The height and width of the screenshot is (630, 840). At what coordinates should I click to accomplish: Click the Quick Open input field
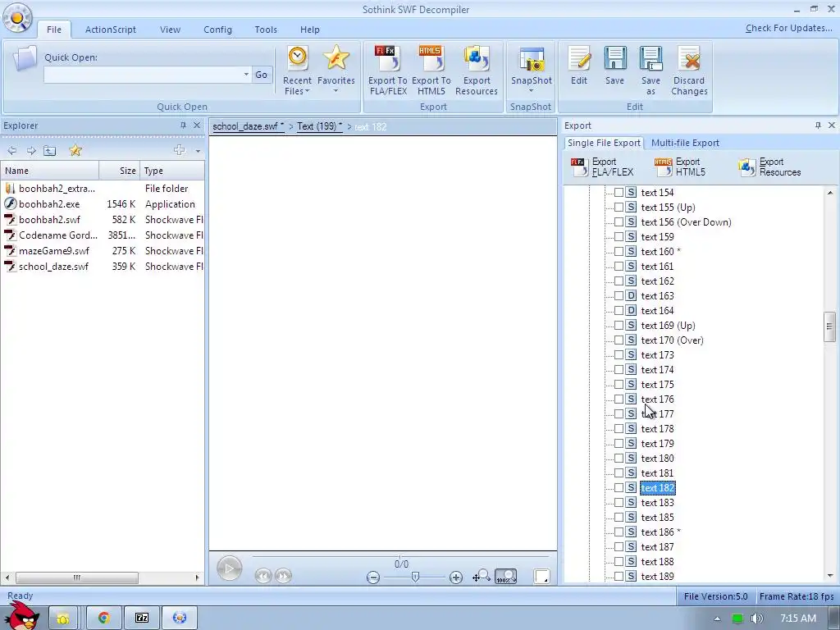point(143,75)
